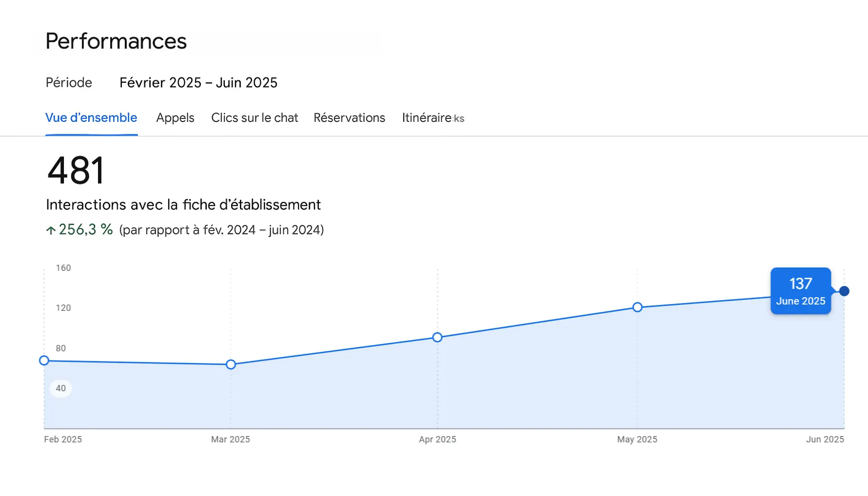Select the Réservations tab
This screenshot has width=868, height=496.
coord(349,117)
